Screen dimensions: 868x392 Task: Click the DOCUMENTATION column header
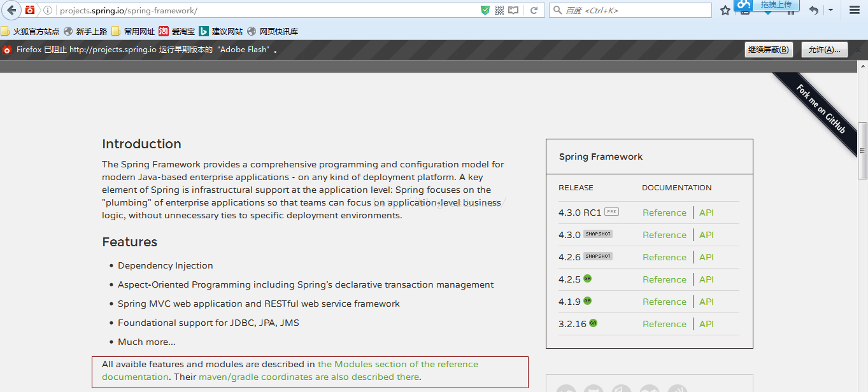[676, 188]
